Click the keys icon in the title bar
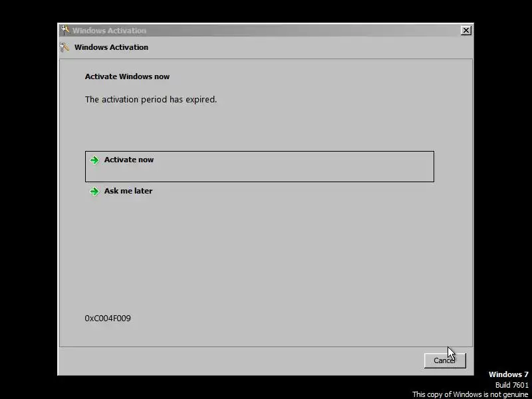 pos(65,30)
